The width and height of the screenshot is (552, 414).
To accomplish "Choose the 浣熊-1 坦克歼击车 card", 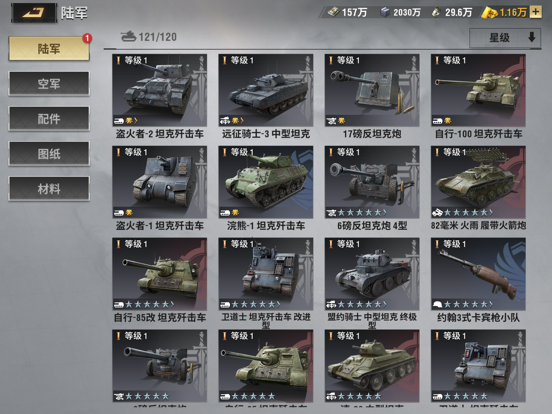I will click(x=266, y=189).
